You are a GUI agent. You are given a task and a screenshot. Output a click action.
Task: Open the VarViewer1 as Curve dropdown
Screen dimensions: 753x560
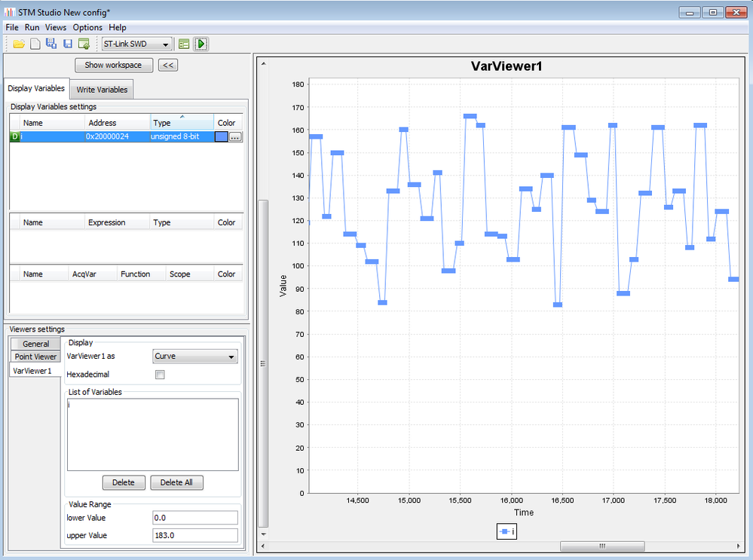194,357
